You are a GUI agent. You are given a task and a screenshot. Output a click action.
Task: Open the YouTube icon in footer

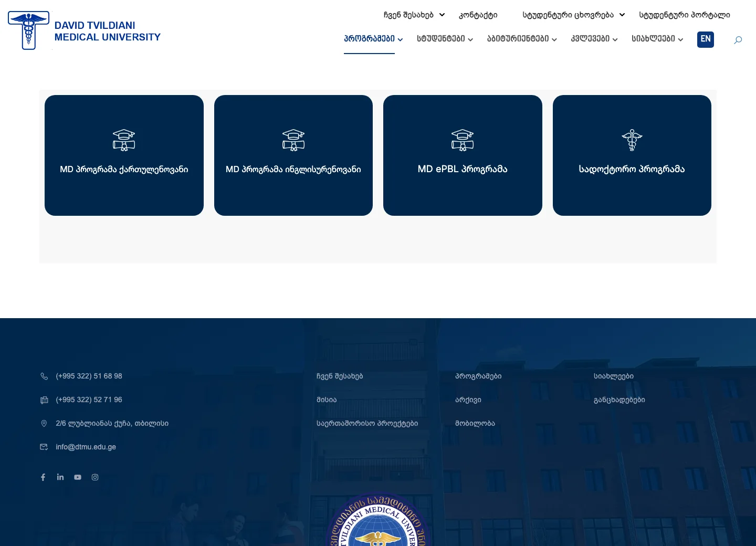tap(78, 477)
